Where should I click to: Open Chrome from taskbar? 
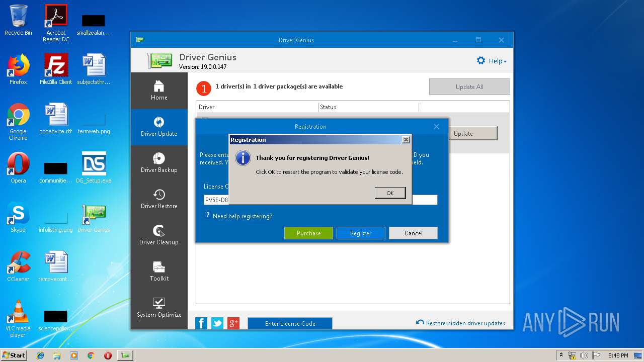(x=91, y=355)
